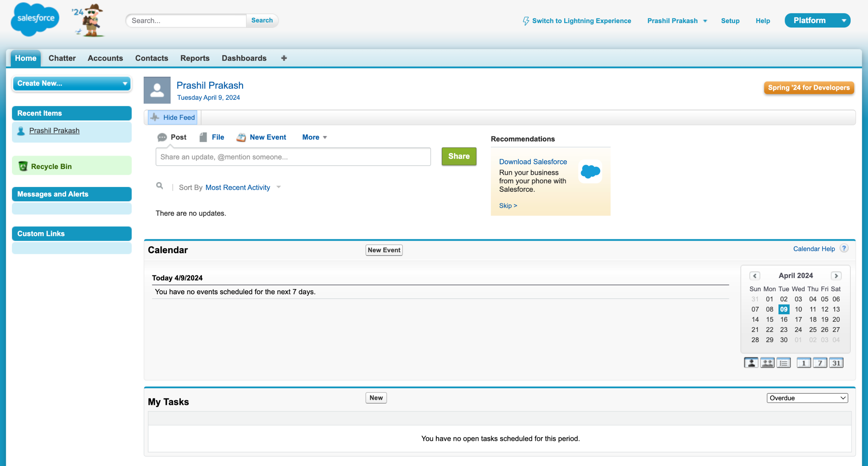Click Switch to Lightning Experience link
The width and height of the screenshot is (868, 466).
click(577, 21)
